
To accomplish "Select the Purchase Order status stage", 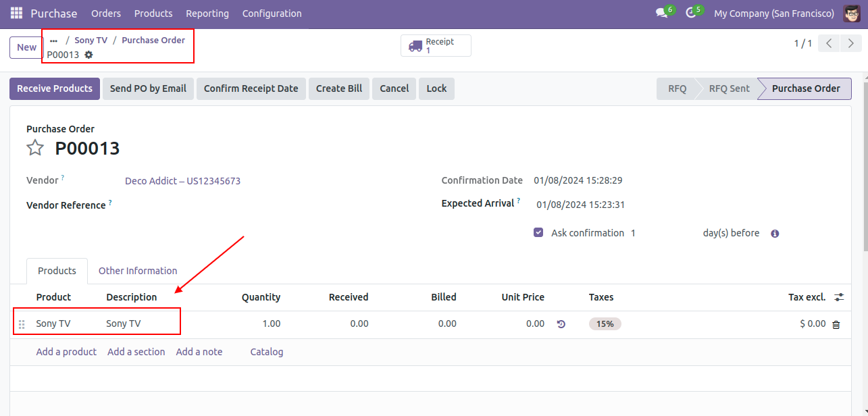I will point(806,88).
